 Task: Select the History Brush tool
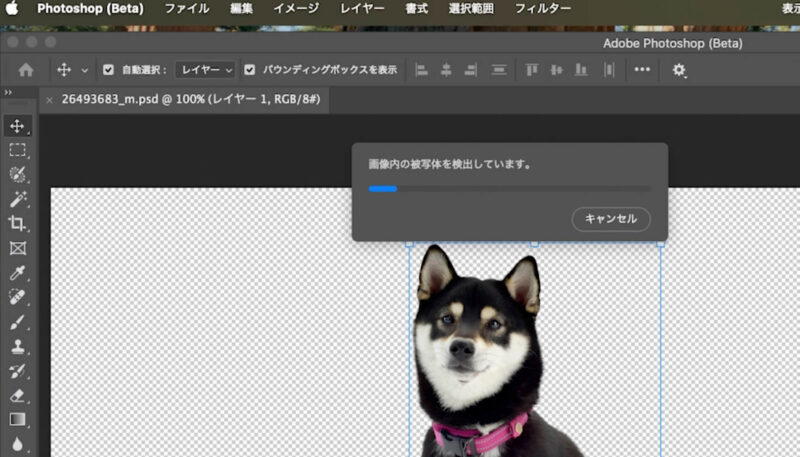[17, 371]
